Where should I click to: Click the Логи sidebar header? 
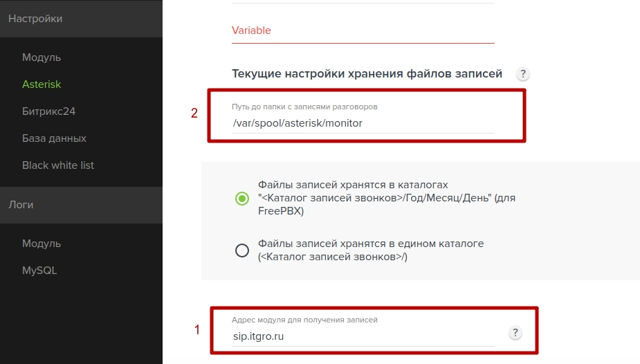point(81,205)
